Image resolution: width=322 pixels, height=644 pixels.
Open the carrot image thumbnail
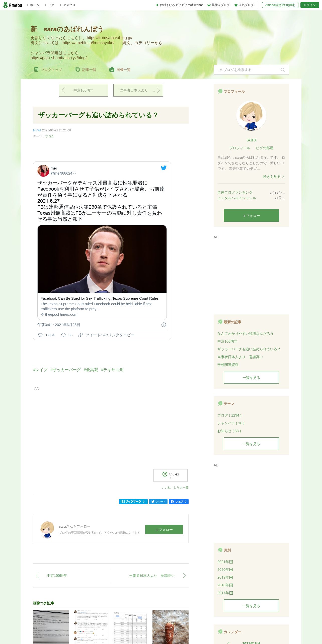point(171,627)
